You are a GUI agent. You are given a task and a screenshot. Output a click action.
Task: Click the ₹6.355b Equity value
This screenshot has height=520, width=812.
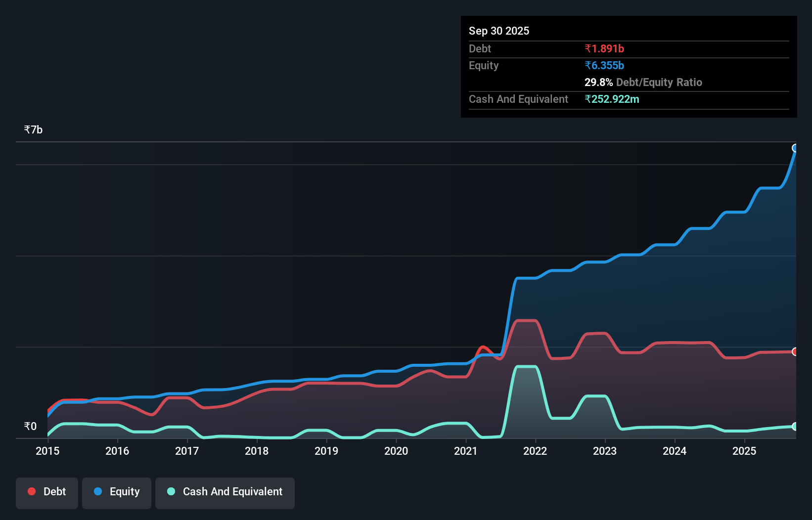[x=604, y=65]
